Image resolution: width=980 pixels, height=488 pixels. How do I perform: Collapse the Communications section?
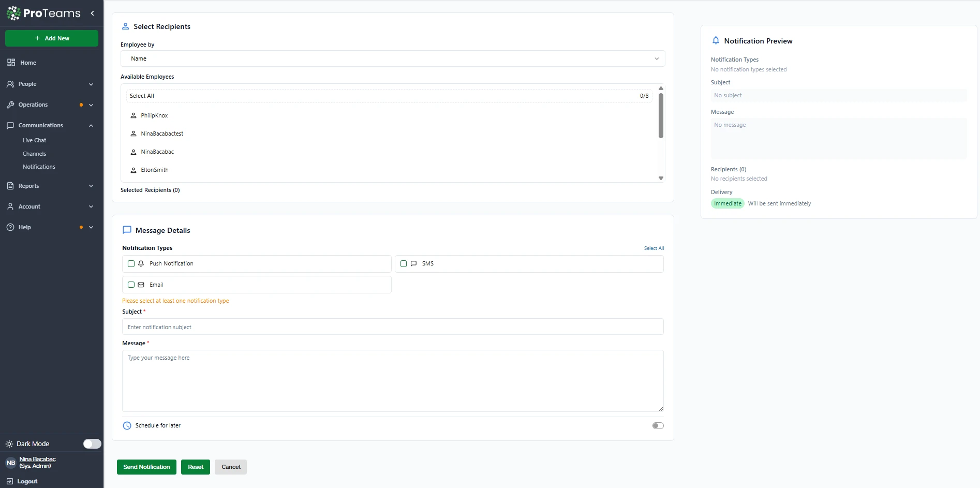click(x=91, y=126)
